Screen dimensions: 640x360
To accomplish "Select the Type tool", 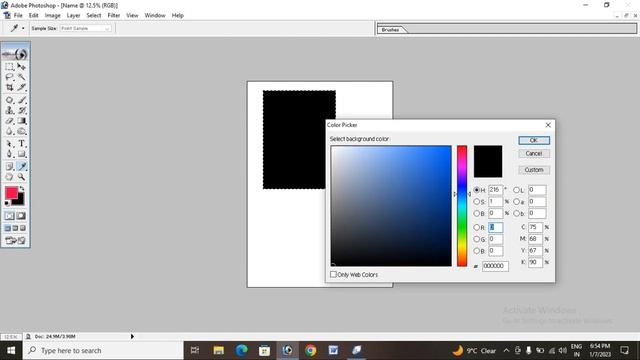I will pos(22,144).
